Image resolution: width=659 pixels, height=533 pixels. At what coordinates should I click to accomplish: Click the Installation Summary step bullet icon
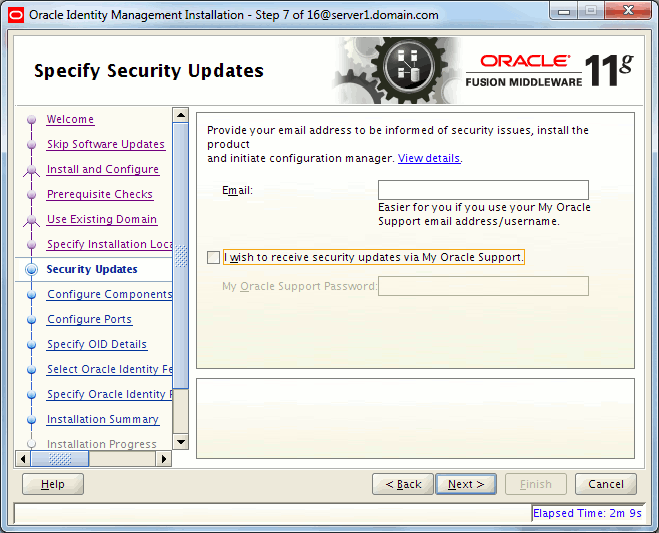tap(32, 420)
